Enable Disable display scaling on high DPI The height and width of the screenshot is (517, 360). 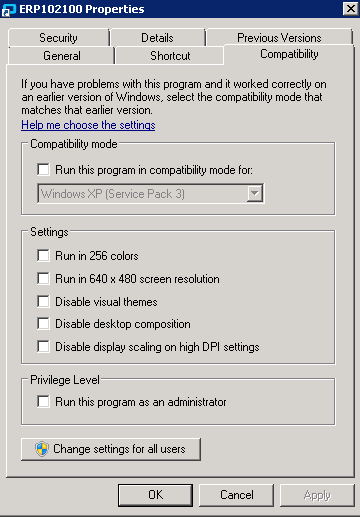[44, 346]
